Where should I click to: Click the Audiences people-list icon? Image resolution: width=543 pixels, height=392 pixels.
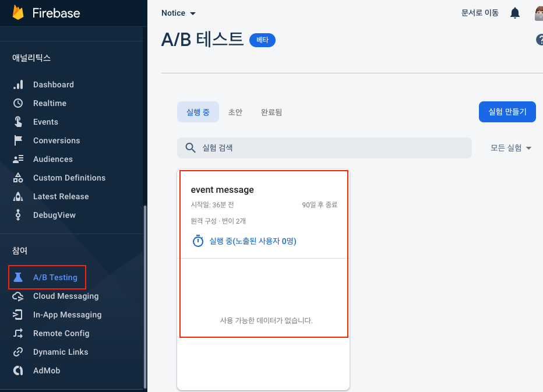click(18, 159)
